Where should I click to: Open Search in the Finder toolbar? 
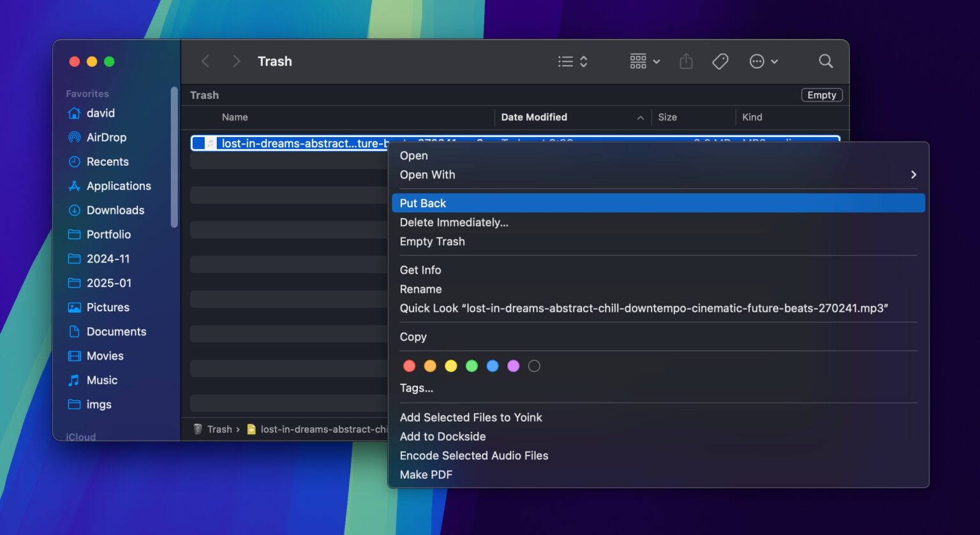pyautogui.click(x=826, y=61)
